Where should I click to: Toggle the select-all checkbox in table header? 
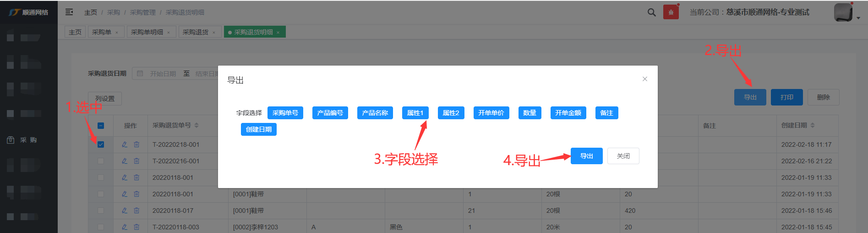(101, 126)
